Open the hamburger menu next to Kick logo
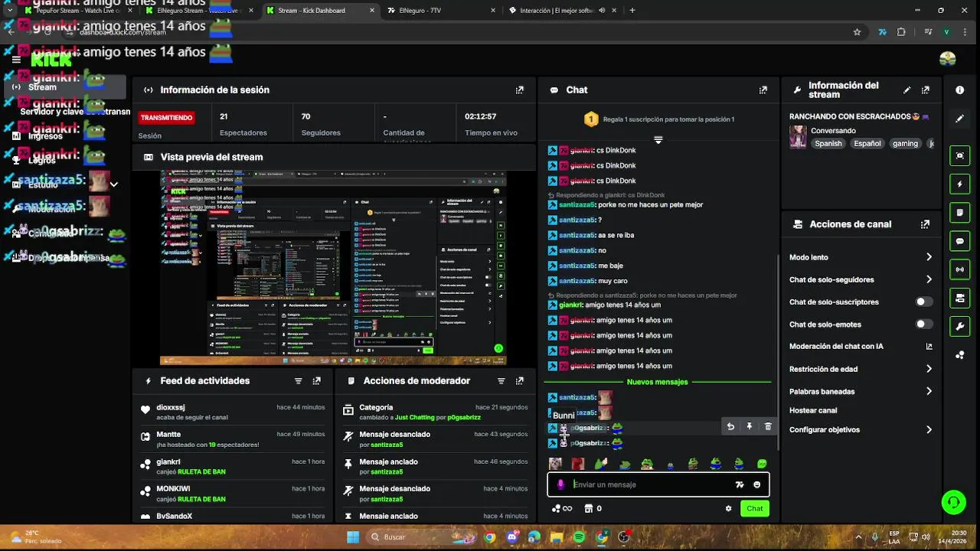 16,60
